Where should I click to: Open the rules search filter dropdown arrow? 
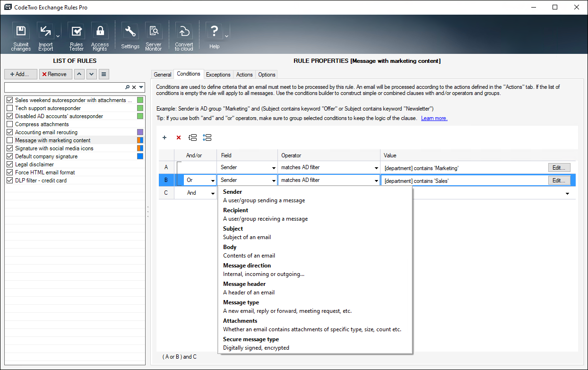141,87
